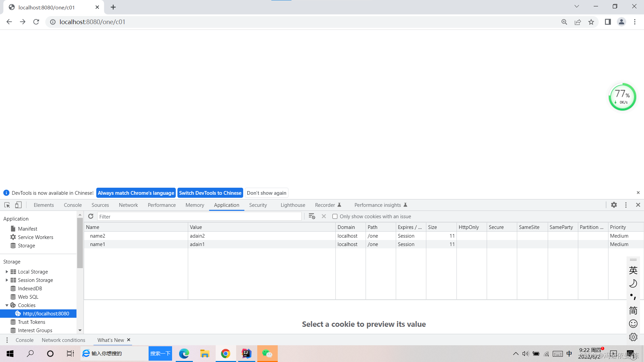
Task: Click the Switch DevTools to Chinese button
Action: tap(210, 193)
